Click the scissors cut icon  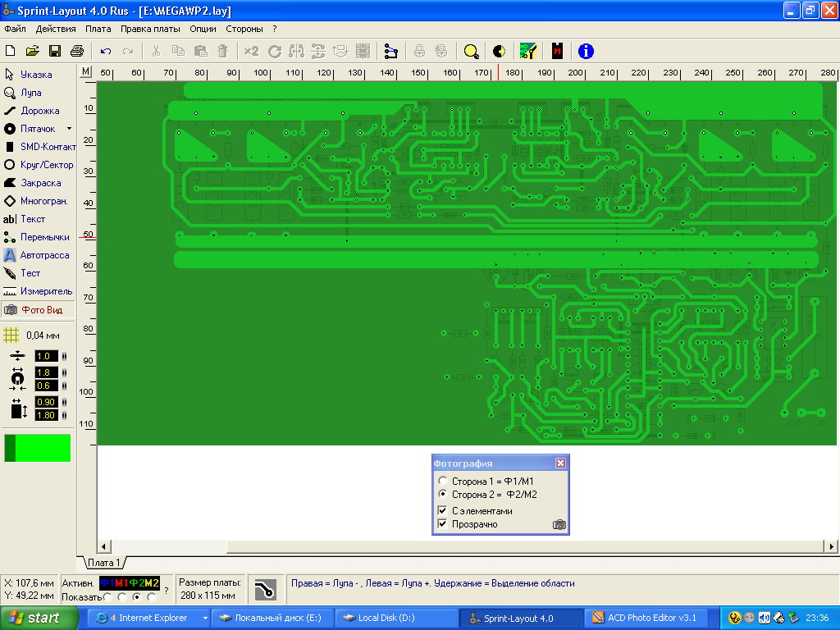pyautogui.click(x=156, y=52)
